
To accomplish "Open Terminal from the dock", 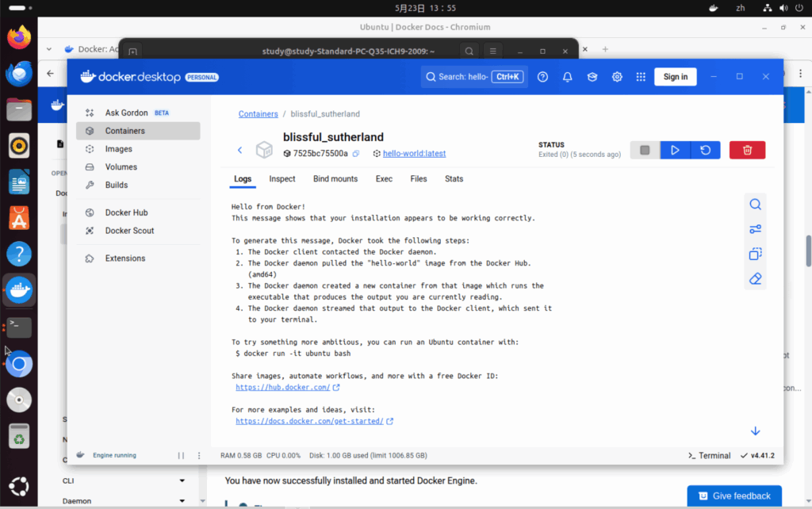I will 19,327.
